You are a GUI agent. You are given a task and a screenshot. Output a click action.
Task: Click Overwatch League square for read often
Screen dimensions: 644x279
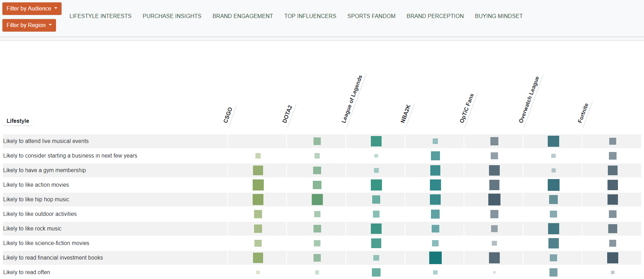(x=553, y=272)
